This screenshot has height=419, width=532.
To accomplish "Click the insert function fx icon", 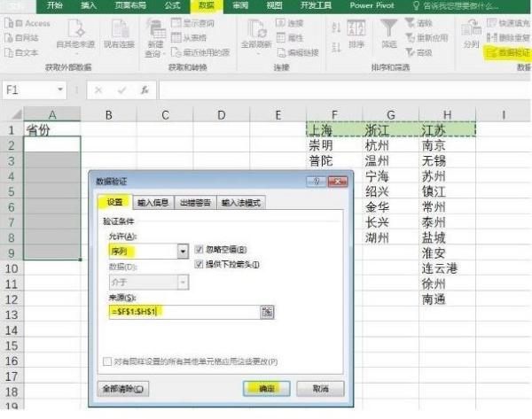I will [144, 89].
